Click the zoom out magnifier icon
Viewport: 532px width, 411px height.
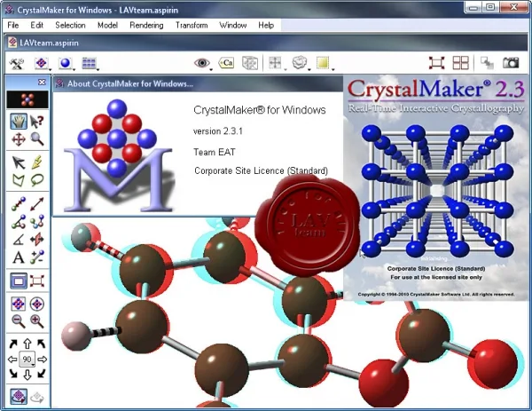pos(19,321)
